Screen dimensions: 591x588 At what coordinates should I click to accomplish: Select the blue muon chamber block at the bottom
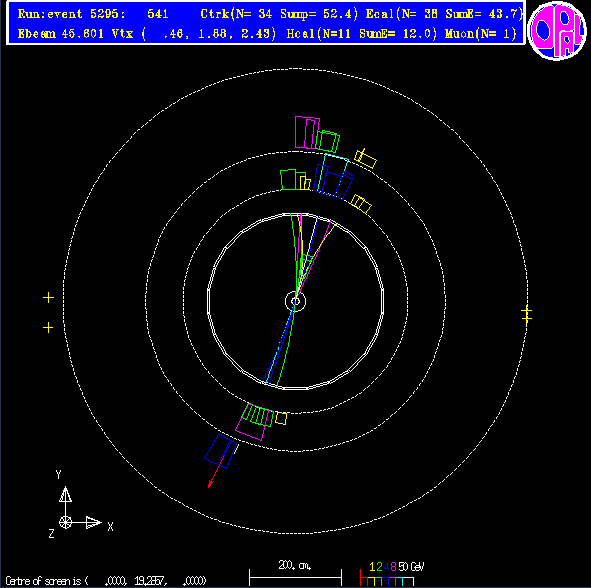pyautogui.click(x=220, y=452)
